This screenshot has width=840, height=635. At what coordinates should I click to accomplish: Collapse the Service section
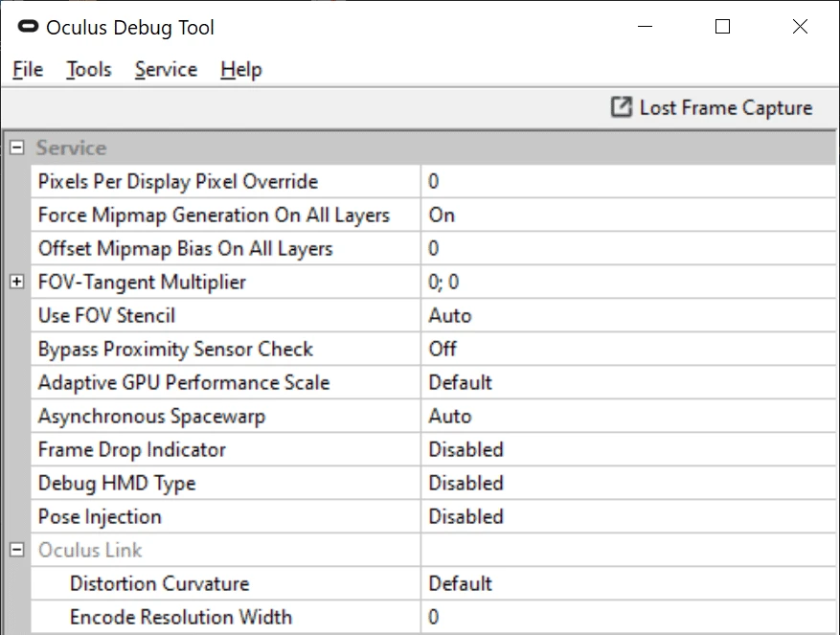tap(16, 147)
